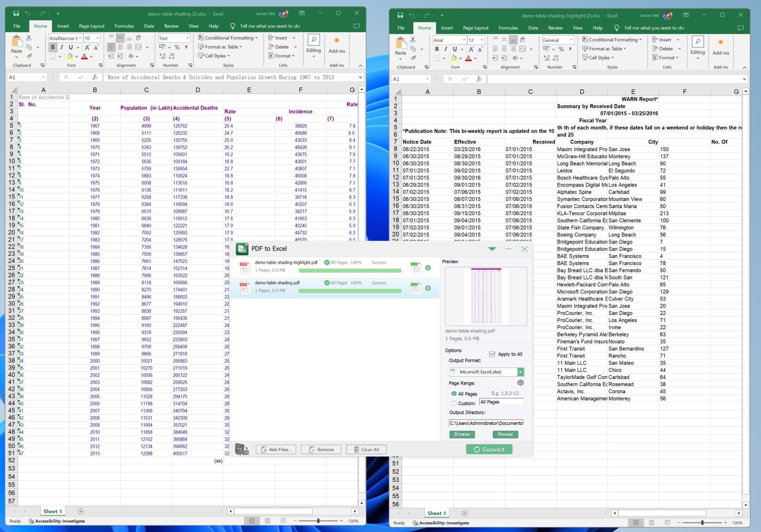Click the Page Range settings gear
The image size is (761, 532).
pyautogui.click(x=520, y=383)
